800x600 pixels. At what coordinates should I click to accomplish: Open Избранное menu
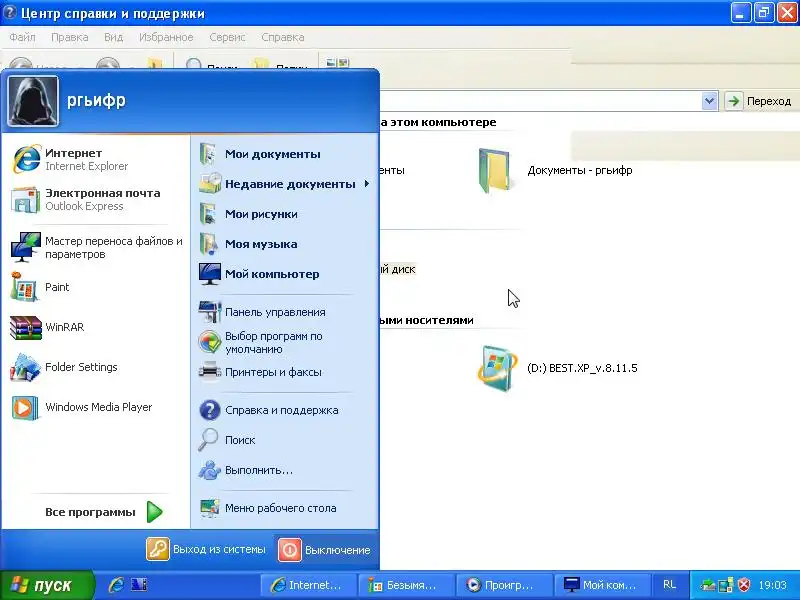[x=166, y=37]
